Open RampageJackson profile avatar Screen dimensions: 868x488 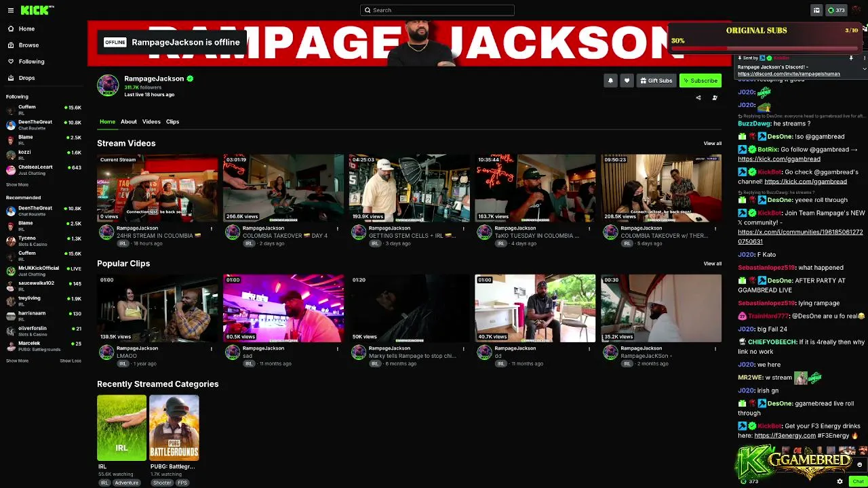click(x=108, y=85)
